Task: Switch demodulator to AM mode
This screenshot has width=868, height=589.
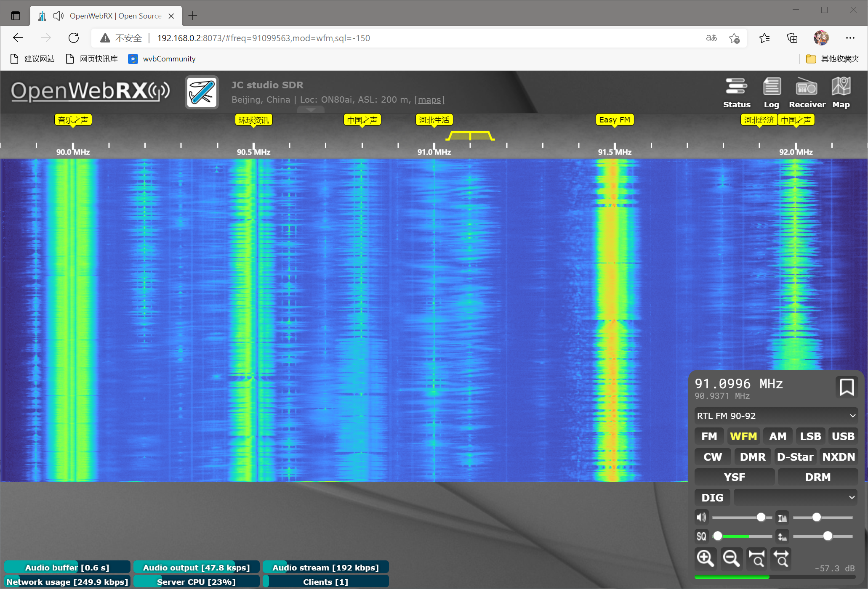Action: click(x=777, y=436)
